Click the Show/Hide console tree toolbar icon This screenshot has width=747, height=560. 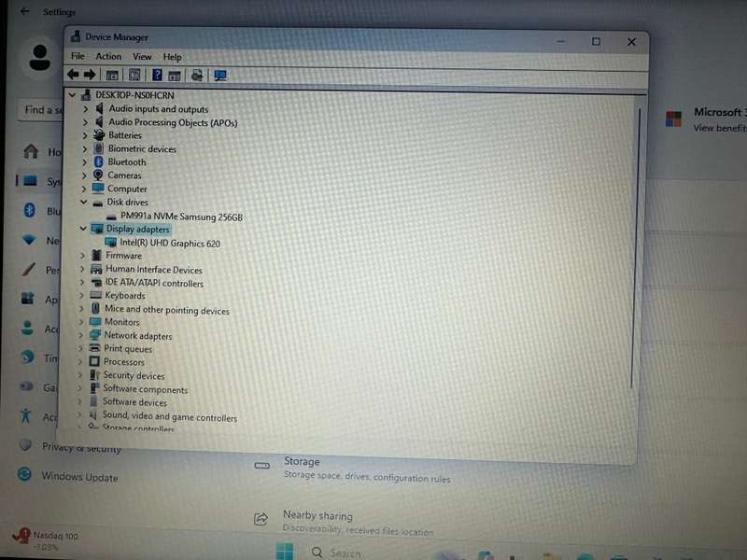(x=112, y=75)
